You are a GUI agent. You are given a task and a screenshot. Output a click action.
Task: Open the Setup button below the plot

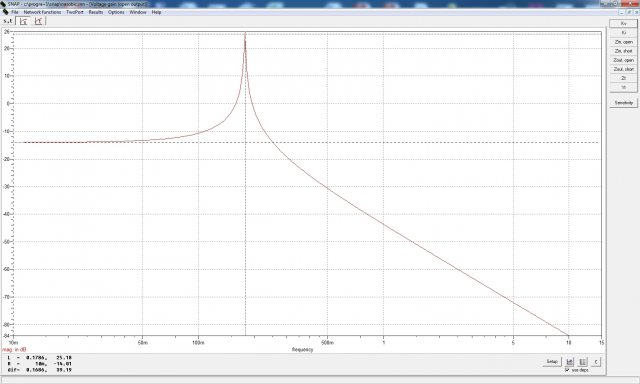click(552, 362)
